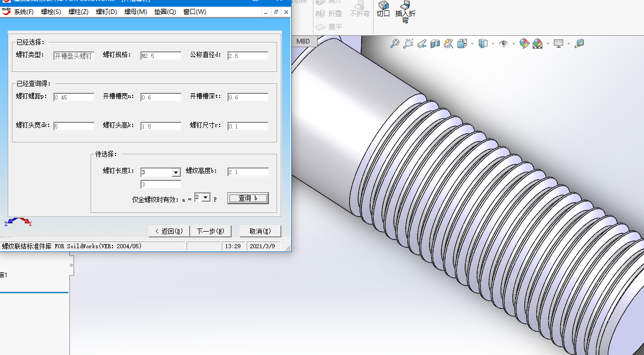Image resolution: width=644 pixels, height=355 pixels.
Task: Click the tape measure icon in view toolbar
Action: (579, 44)
